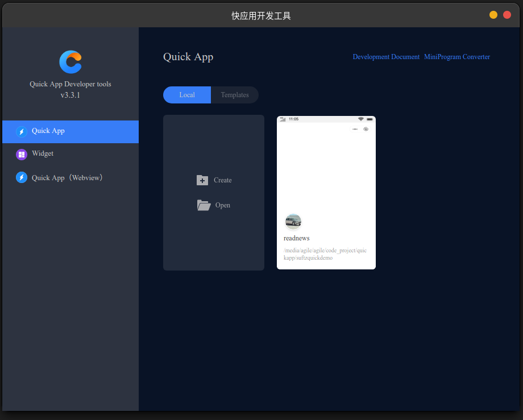The image size is (523, 420).
Task: Click the Quick App (Webview) lightning icon
Action: [x=22, y=178]
